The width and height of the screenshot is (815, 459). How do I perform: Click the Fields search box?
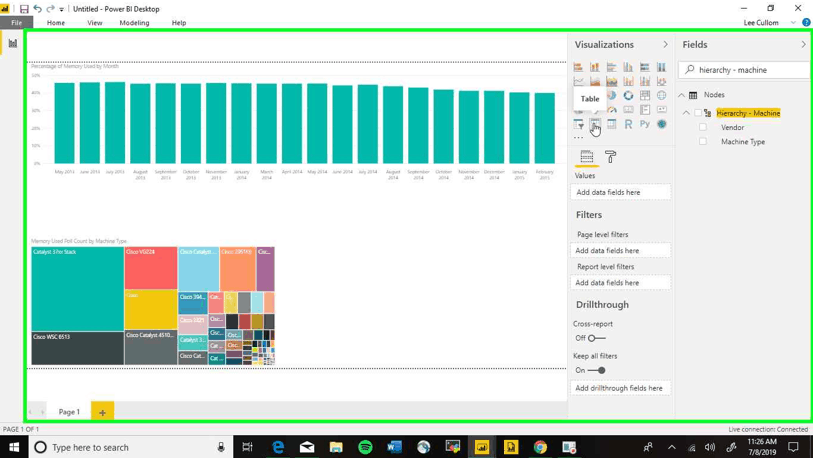(744, 70)
